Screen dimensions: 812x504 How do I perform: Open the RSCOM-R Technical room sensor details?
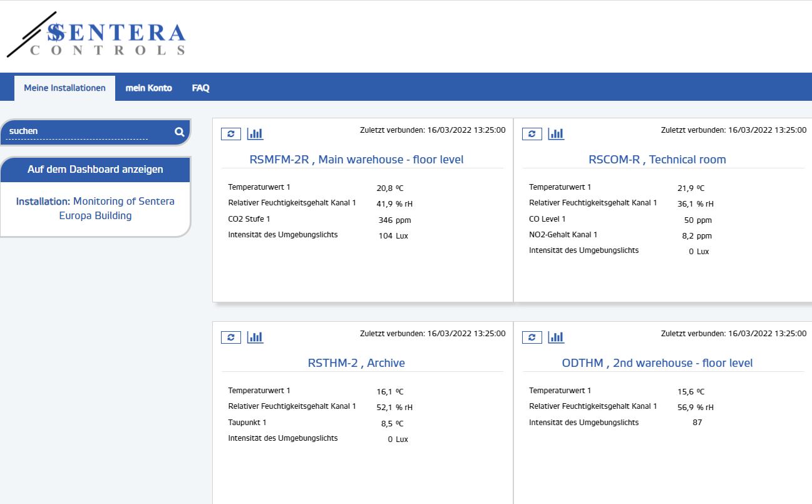pyautogui.click(x=656, y=160)
